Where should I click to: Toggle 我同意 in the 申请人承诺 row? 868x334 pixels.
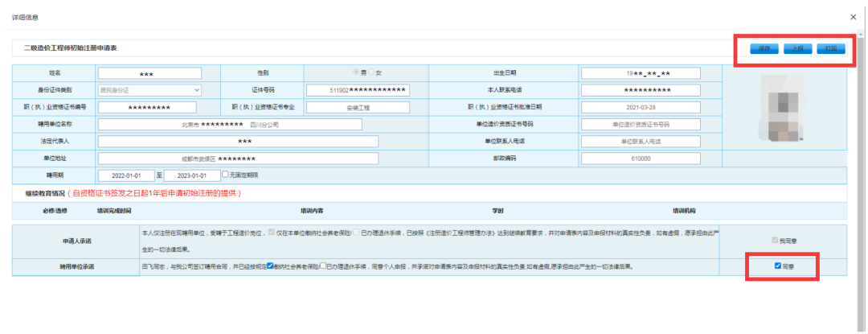[x=776, y=241]
